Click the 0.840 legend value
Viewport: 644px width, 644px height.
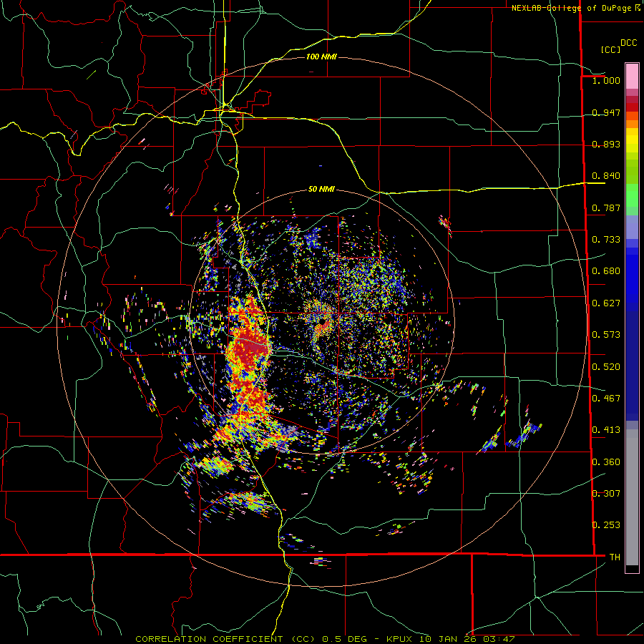[606, 176]
